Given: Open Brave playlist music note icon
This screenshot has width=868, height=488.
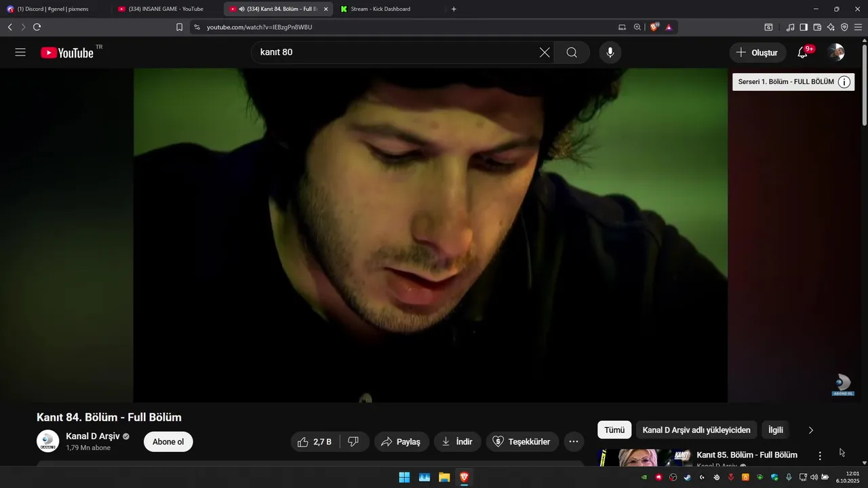Looking at the screenshot, I should (790, 27).
